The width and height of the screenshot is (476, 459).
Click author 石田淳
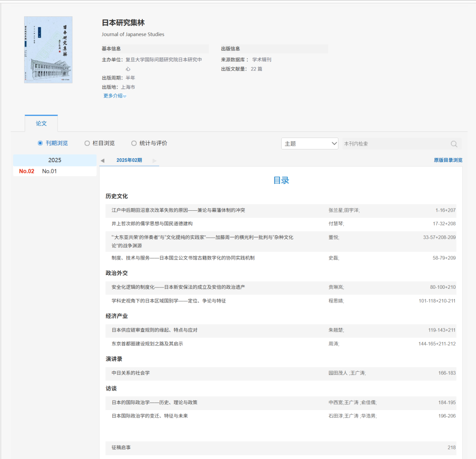pyautogui.click(x=335, y=416)
